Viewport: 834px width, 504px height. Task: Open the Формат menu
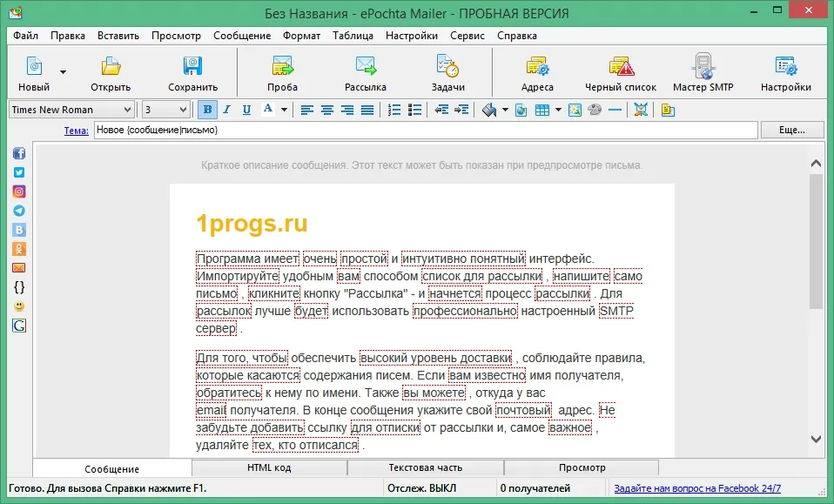tap(301, 36)
